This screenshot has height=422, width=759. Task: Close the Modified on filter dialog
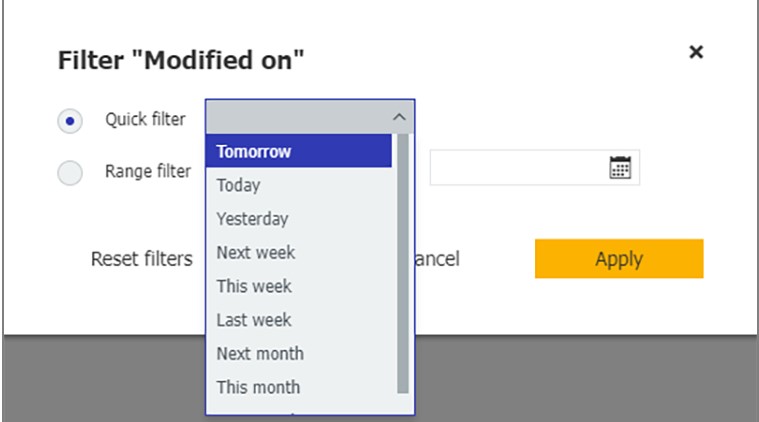coord(696,52)
